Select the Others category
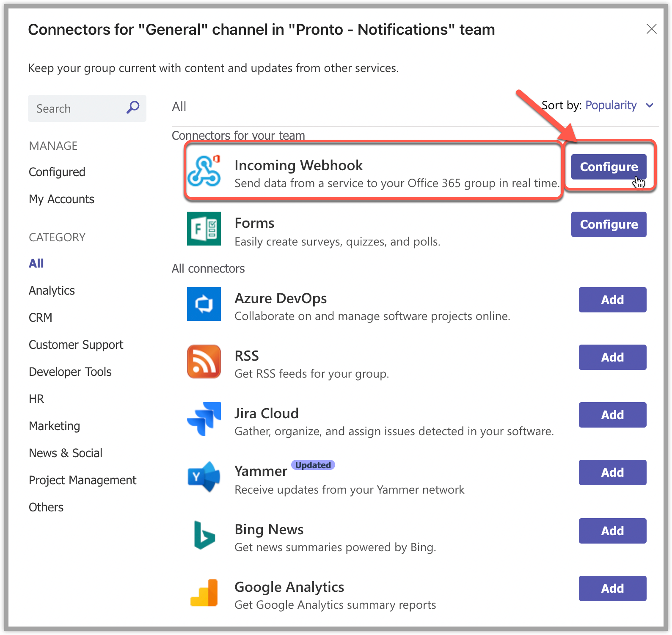 46,507
